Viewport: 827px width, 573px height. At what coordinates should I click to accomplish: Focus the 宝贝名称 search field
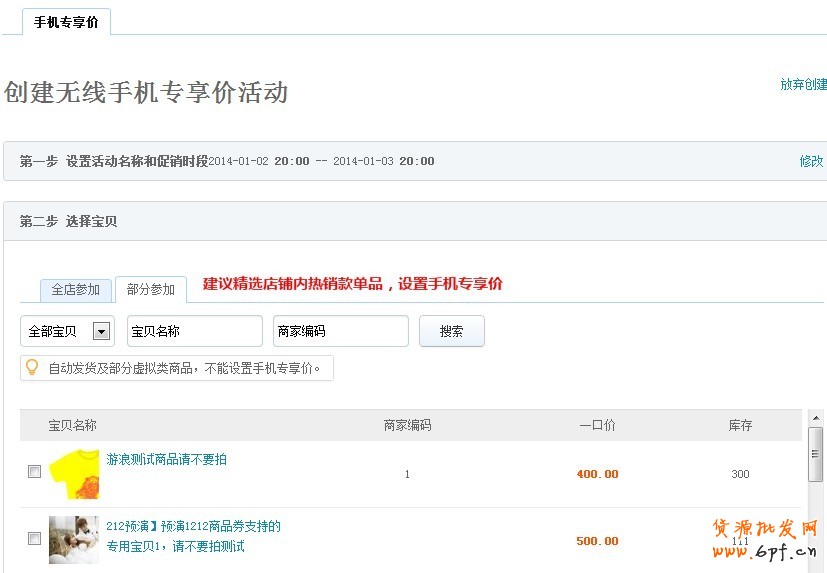[194, 331]
